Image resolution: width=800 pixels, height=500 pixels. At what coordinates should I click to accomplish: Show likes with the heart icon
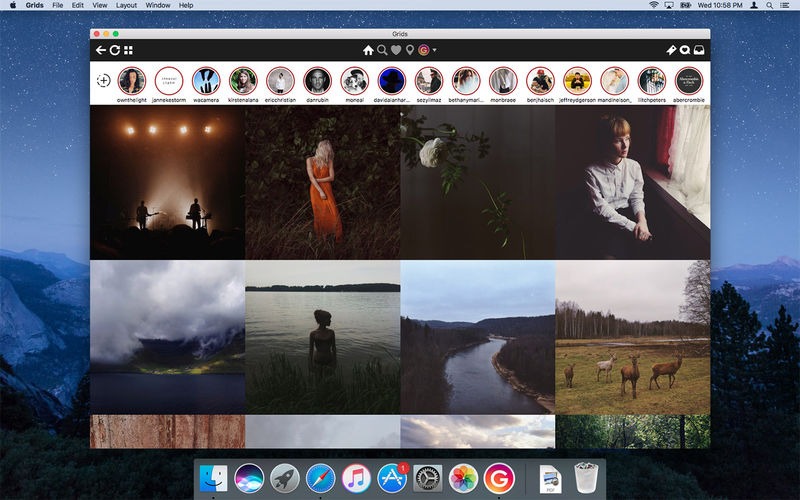pos(396,50)
